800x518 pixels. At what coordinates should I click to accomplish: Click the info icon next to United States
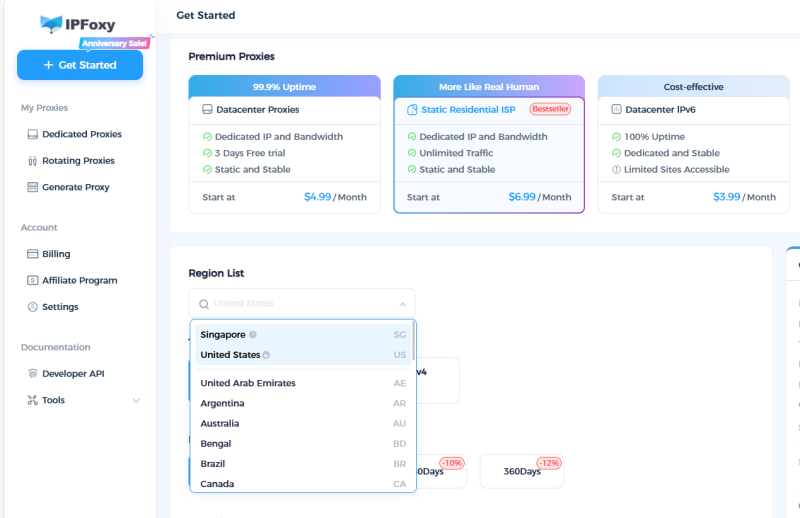click(266, 355)
